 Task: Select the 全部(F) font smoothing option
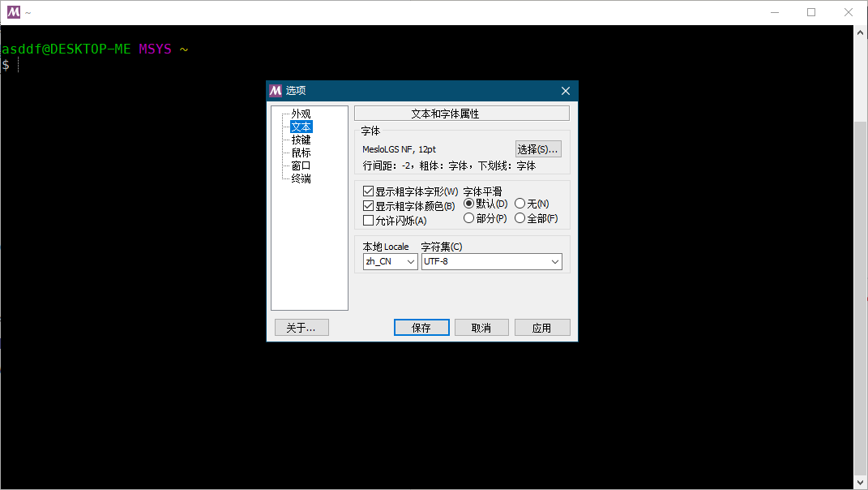click(x=520, y=217)
